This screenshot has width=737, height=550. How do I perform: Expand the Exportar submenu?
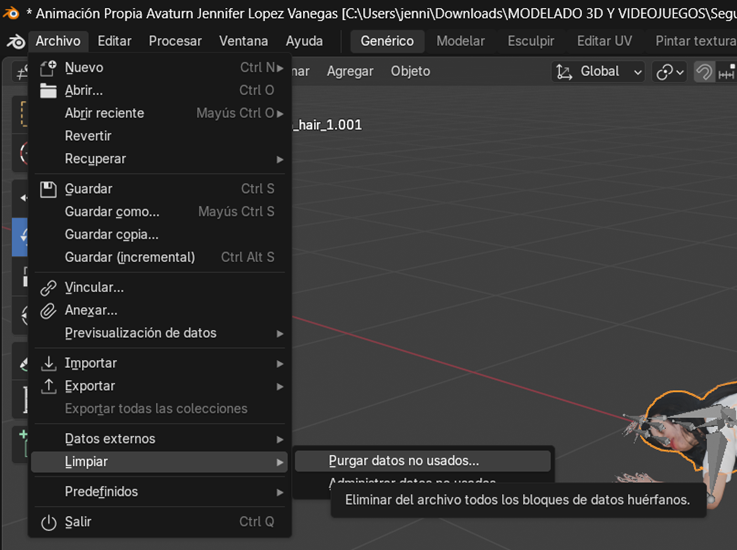(160, 386)
